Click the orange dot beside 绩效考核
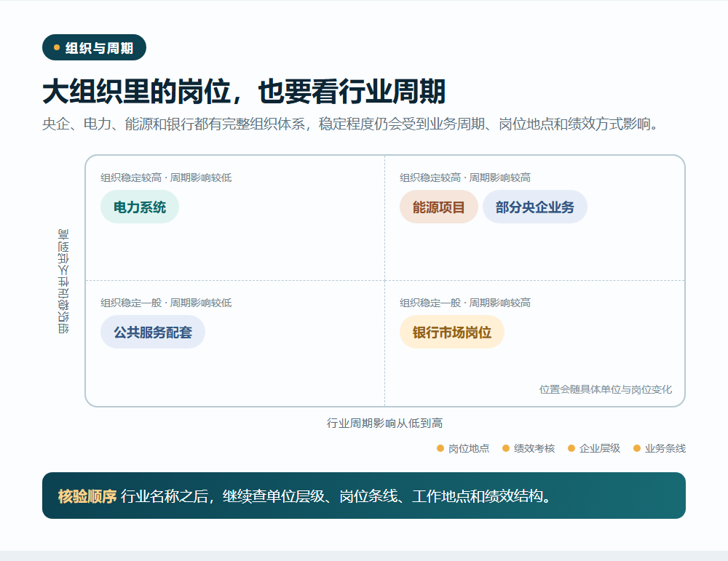 click(506, 448)
